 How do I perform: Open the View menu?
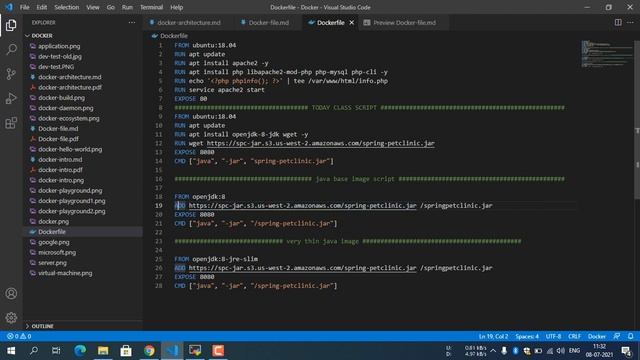pyautogui.click(x=93, y=7)
